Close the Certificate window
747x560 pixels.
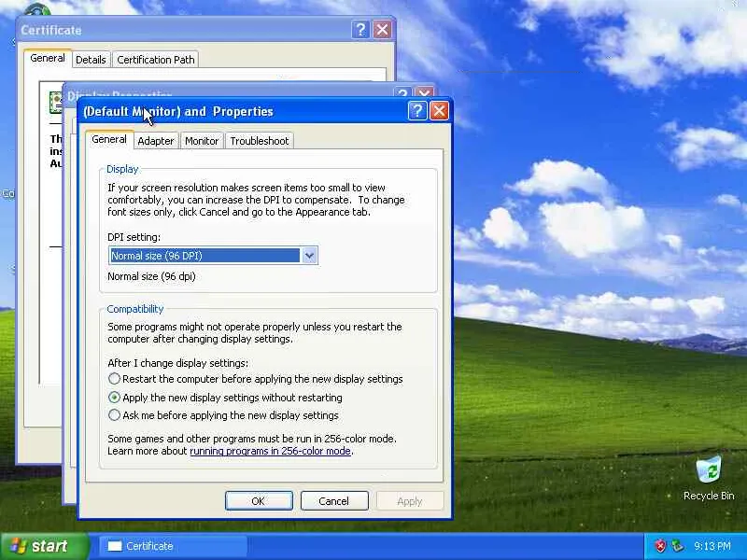pos(382,30)
